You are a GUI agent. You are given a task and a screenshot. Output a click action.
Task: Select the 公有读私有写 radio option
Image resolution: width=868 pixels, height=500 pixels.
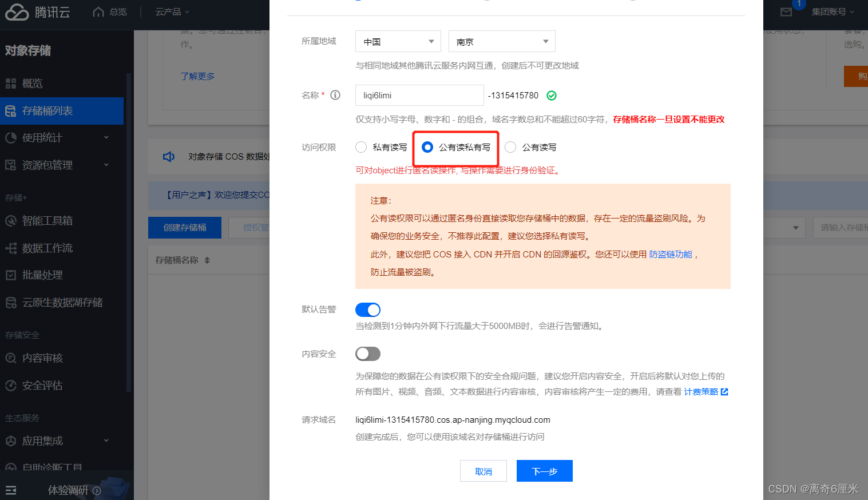point(427,147)
